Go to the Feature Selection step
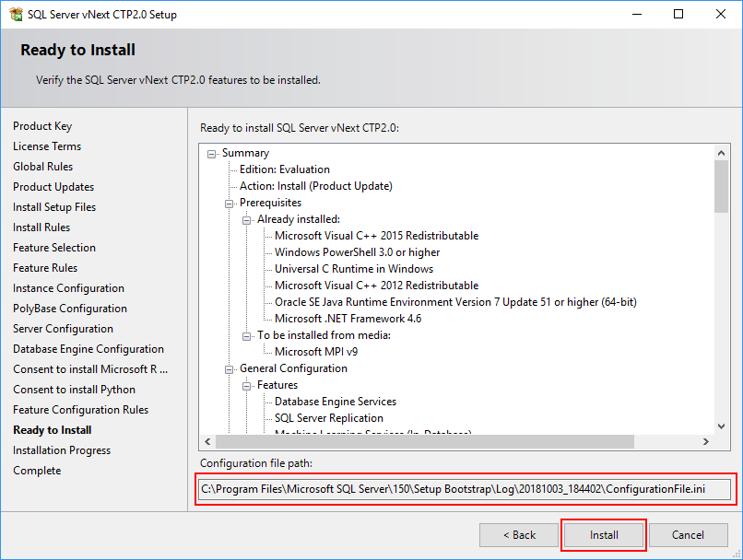The height and width of the screenshot is (560, 743). pos(54,247)
